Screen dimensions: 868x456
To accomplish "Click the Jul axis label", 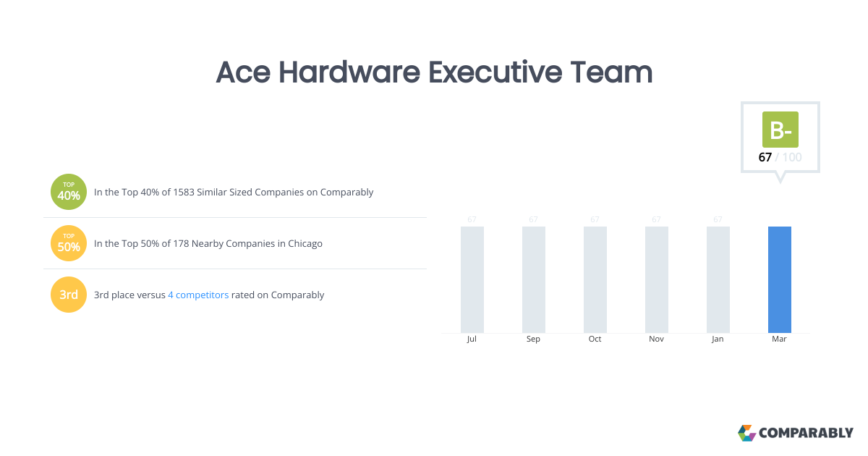I will tap(472, 339).
